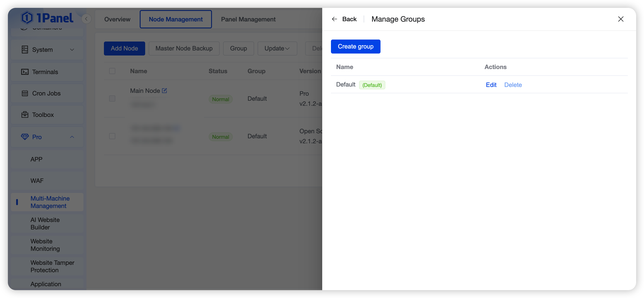Click the Pro diamond icon
Viewport: 644px width, 298px height.
click(x=25, y=137)
